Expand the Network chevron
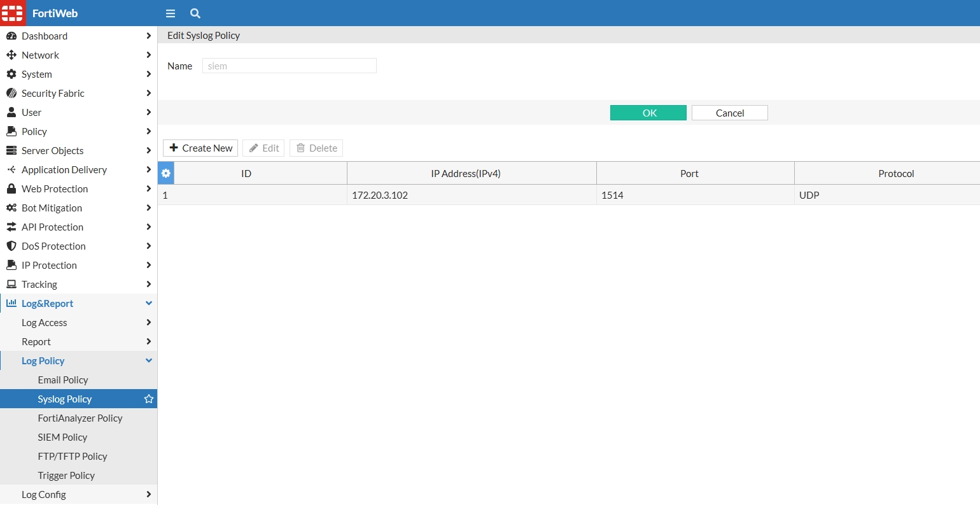This screenshot has width=980, height=505. pyautogui.click(x=148, y=55)
